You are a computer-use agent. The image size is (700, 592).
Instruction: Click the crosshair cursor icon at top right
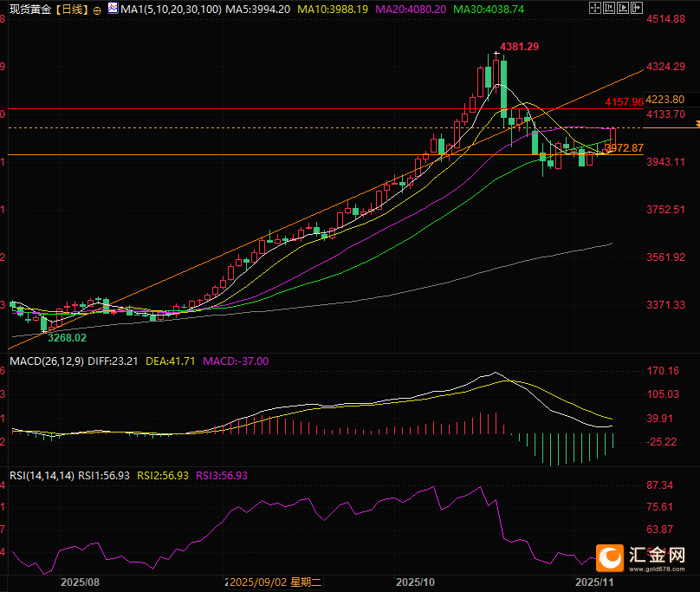595,8
